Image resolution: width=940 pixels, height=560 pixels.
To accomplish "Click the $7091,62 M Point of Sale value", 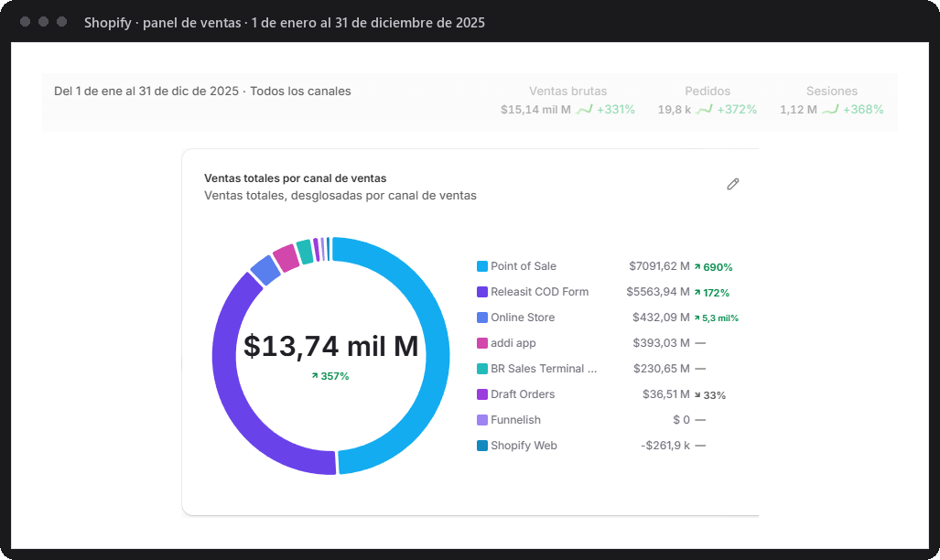I will [x=659, y=266].
